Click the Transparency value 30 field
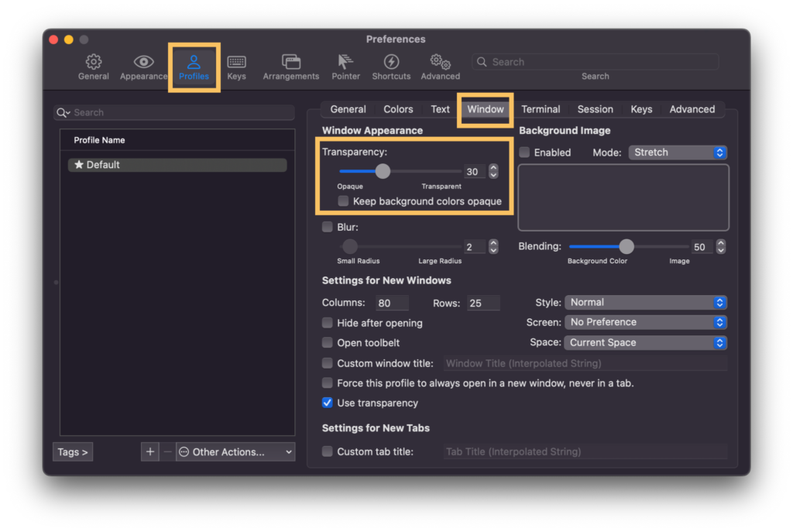The height and width of the screenshot is (532, 793). (x=475, y=171)
